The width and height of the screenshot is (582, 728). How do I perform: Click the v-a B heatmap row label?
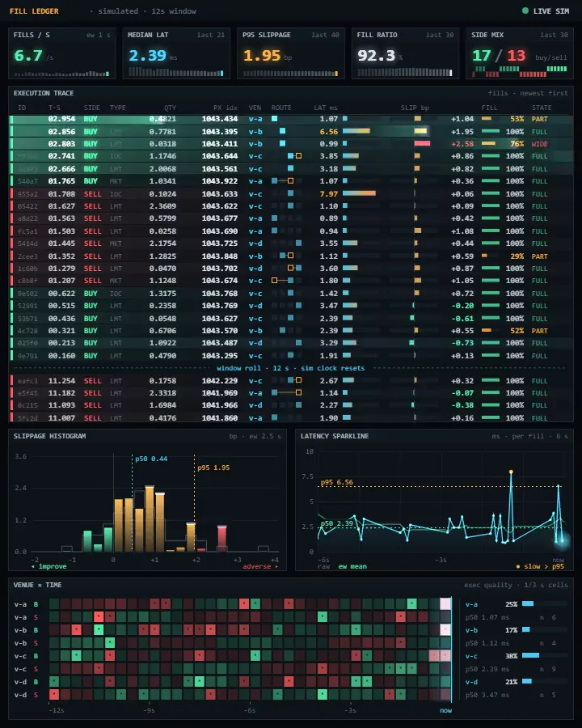[26, 604]
